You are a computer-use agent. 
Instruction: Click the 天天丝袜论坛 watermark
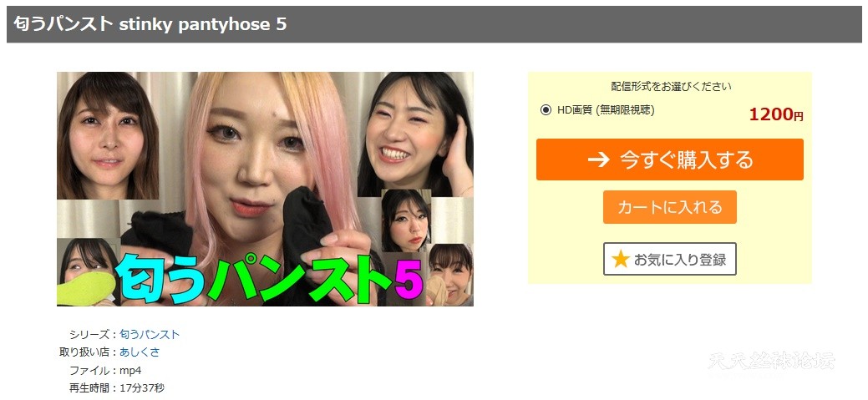point(772,361)
